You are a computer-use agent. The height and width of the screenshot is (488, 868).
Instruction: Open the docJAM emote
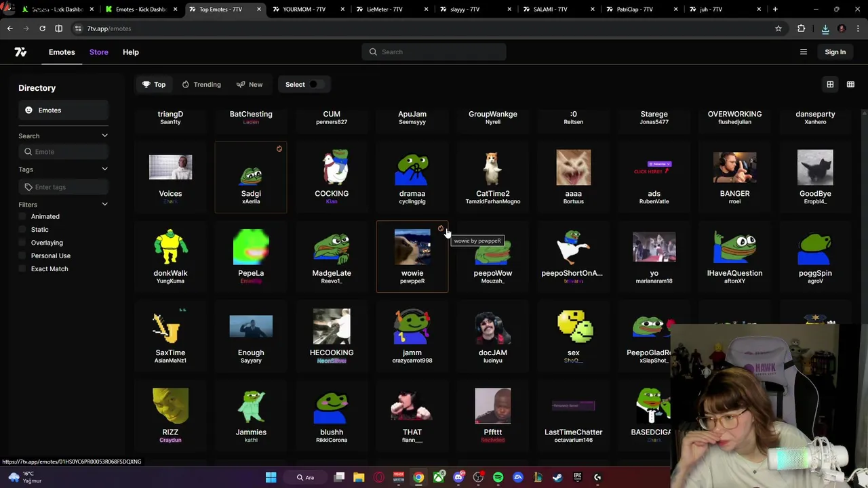coord(493,336)
